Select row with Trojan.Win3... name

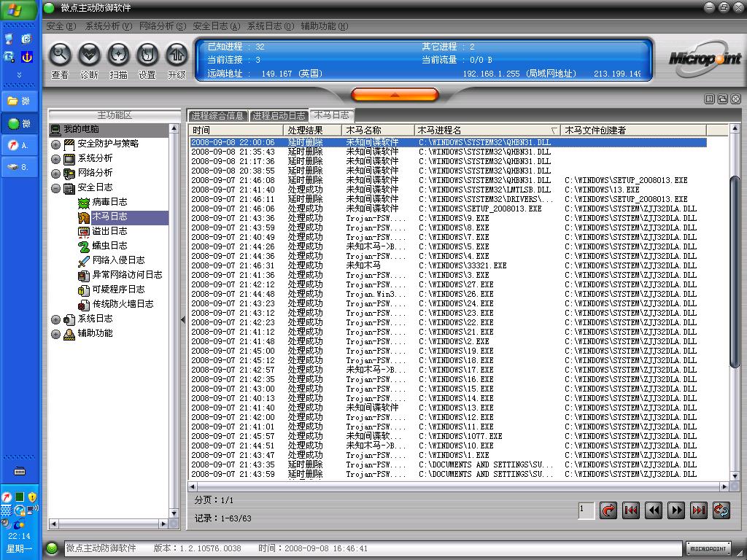coord(448,295)
